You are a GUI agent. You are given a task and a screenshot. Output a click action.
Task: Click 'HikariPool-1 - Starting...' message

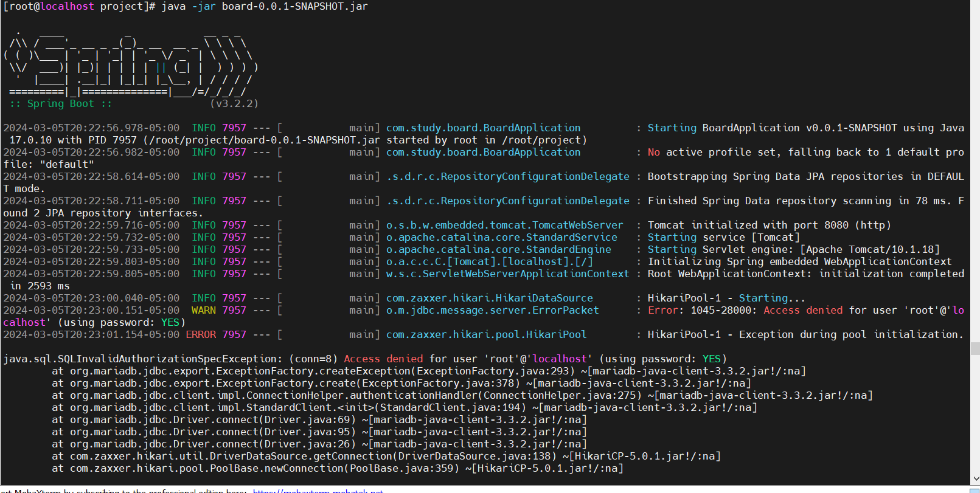[726, 298]
